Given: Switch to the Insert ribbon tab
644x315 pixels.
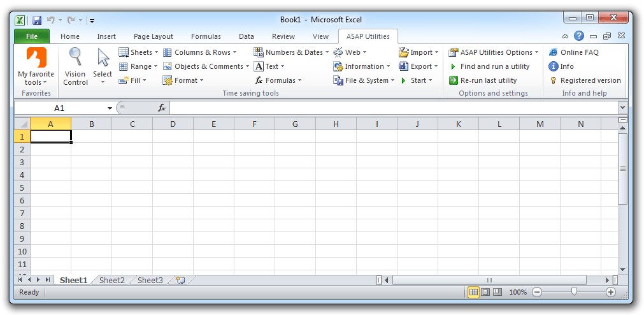Looking at the screenshot, I should 106,36.
